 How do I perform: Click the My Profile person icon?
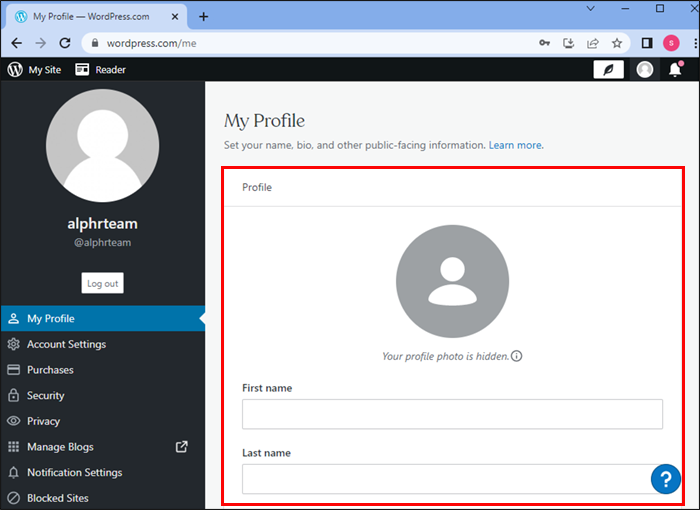coord(14,318)
